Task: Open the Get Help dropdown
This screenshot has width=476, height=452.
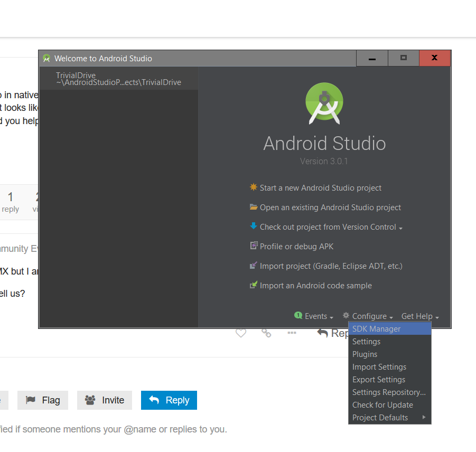Action: [419, 316]
